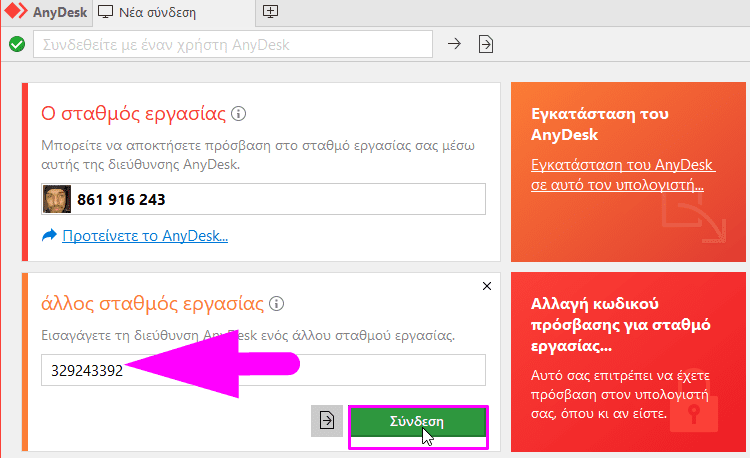Click the file transfer button beside Σύνδεση

(327, 421)
